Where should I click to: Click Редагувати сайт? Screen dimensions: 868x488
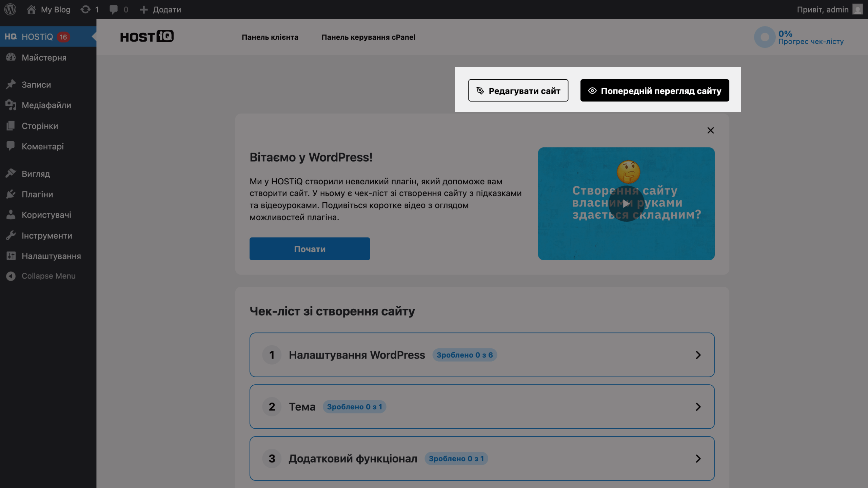(518, 90)
